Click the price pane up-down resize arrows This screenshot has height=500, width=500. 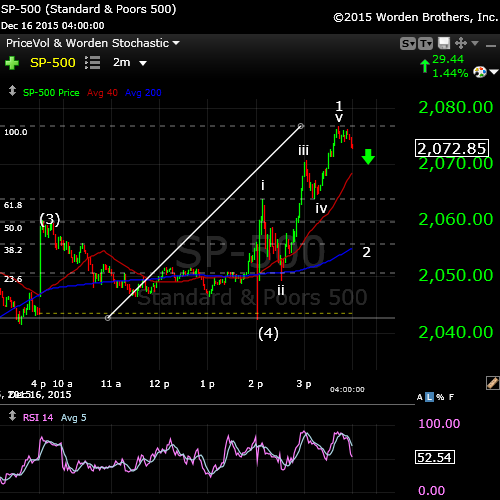click(x=12, y=91)
